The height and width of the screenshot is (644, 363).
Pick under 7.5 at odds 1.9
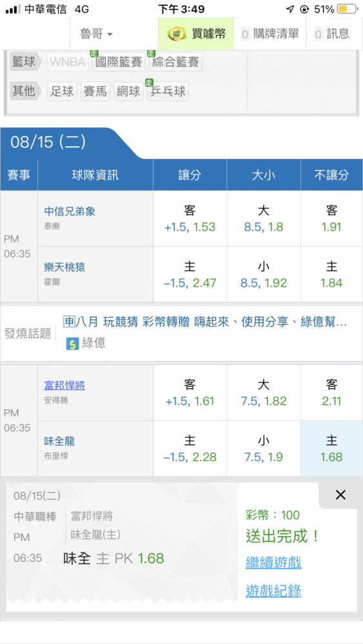coord(264,448)
